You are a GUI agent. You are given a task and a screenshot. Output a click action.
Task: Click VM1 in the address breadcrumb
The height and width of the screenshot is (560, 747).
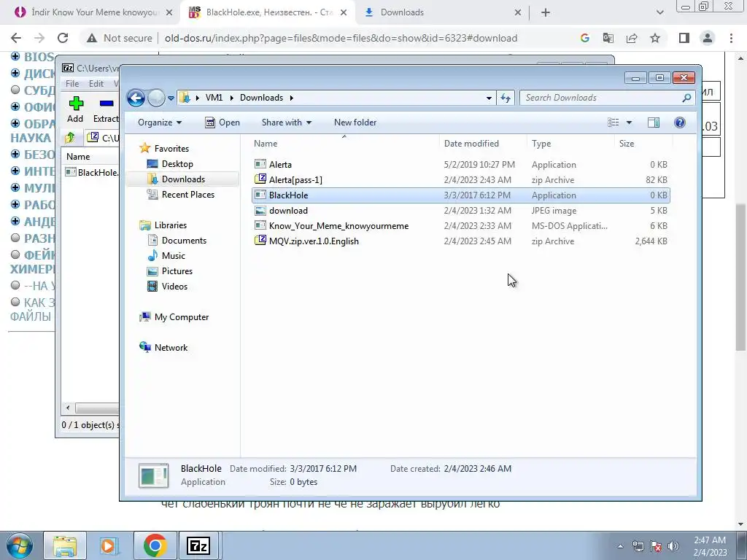214,98
